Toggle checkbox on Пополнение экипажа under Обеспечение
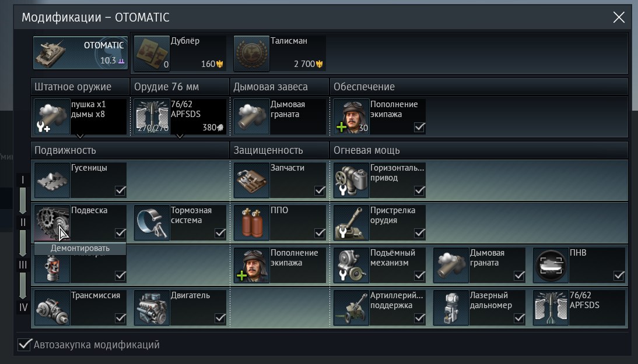 click(x=419, y=127)
